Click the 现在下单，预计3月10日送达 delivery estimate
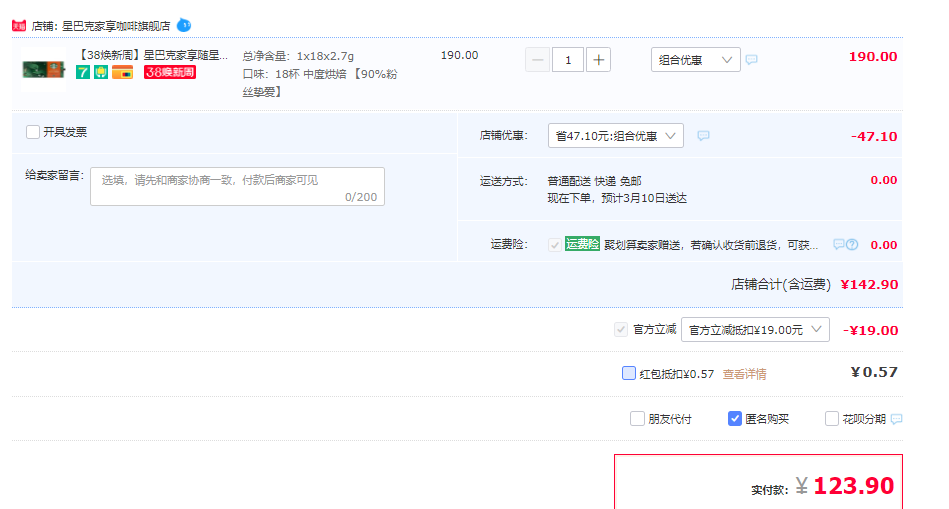The height and width of the screenshot is (509, 949). click(x=617, y=199)
